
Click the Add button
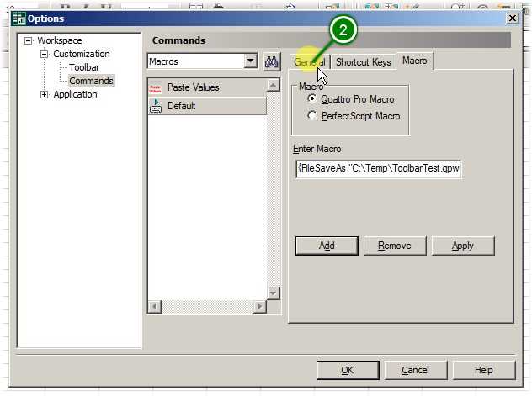point(327,246)
